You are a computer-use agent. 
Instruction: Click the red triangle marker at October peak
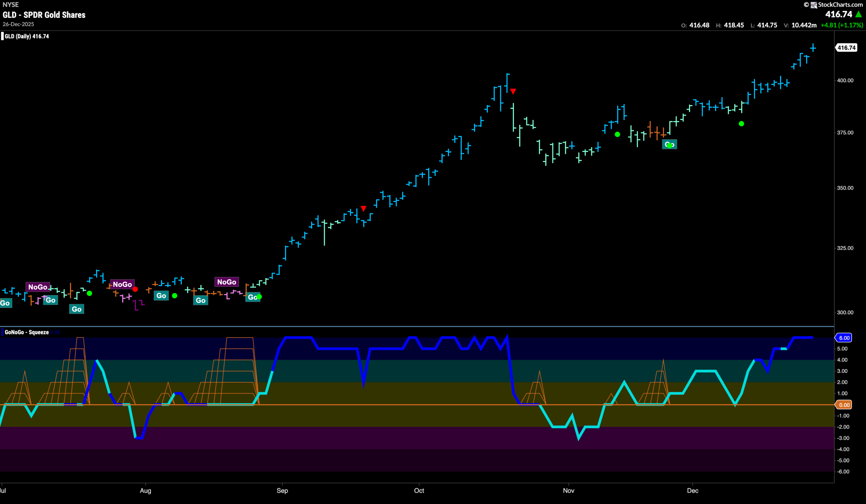tap(513, 91)
